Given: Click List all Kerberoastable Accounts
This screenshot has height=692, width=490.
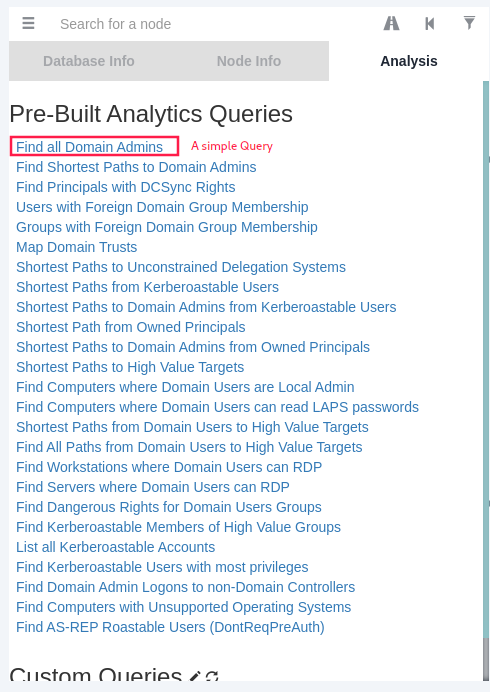Looking at the screenshot, I should point(116,547).
